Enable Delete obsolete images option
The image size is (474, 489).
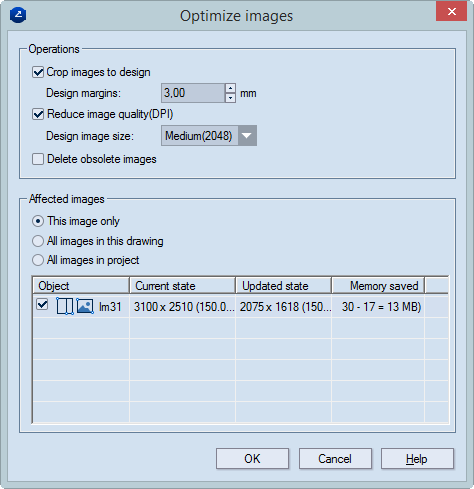click(38, 159)
